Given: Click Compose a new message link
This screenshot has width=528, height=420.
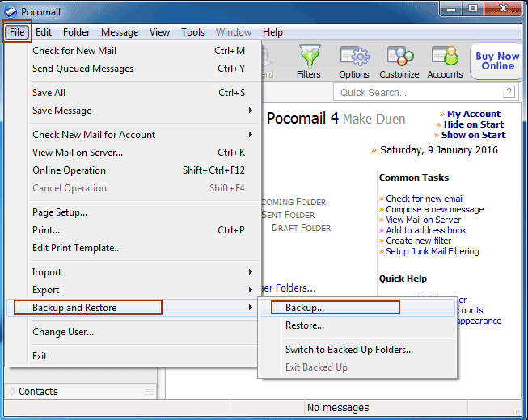Looking at the screenshot, I should click(435, 209).
